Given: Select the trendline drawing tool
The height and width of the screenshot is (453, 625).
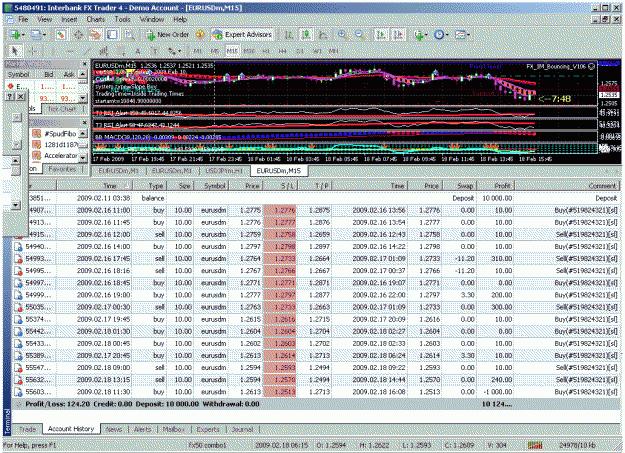Looking at the screenshot, I should click(86, 51).
